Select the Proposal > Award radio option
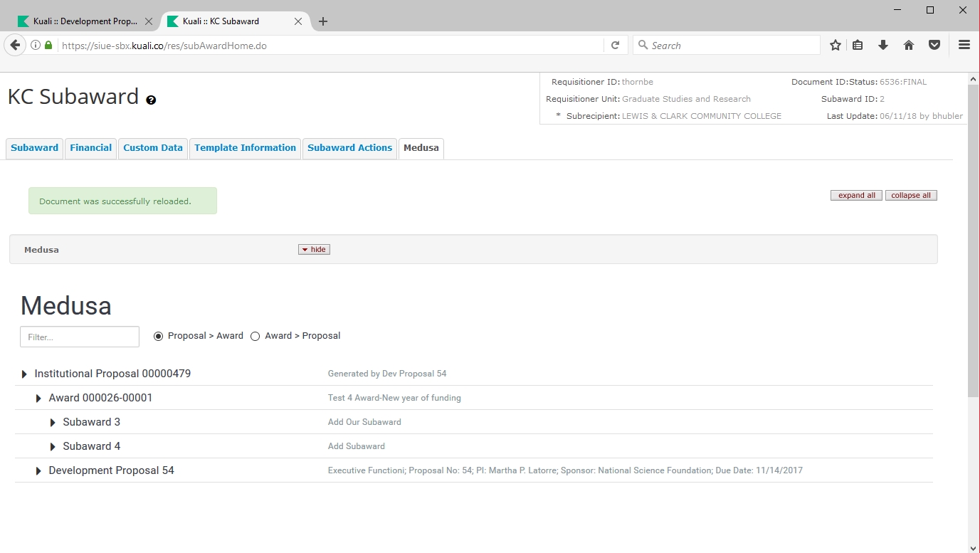 click(x=158, y=336)
